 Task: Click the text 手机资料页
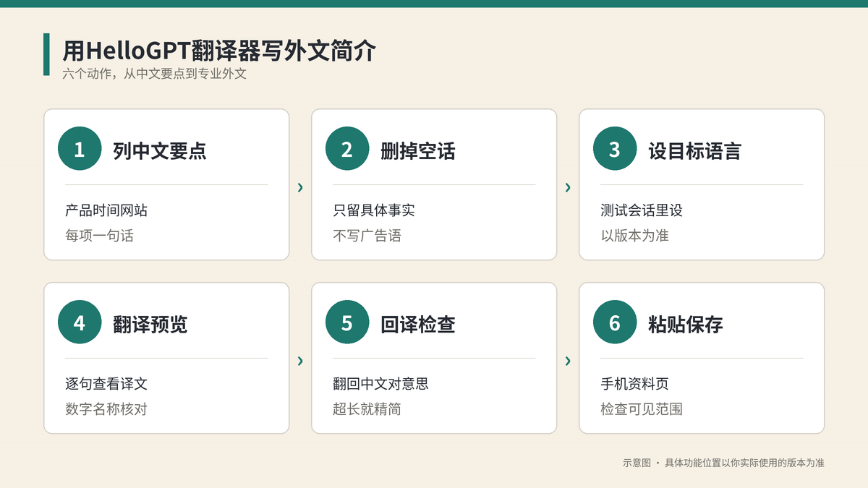pyautogui.click(x=635, y=384)
